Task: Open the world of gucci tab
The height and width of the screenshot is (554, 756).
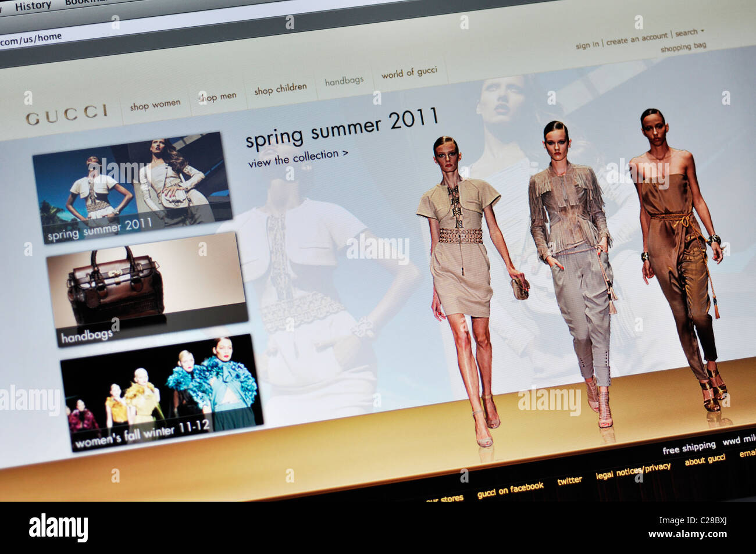Action: tap(409, 73)
